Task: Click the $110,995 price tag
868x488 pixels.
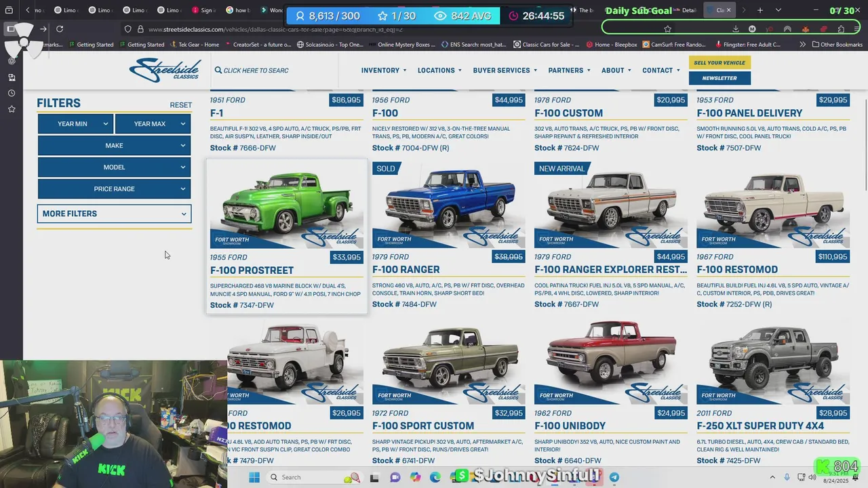Action: click(833, 257)
